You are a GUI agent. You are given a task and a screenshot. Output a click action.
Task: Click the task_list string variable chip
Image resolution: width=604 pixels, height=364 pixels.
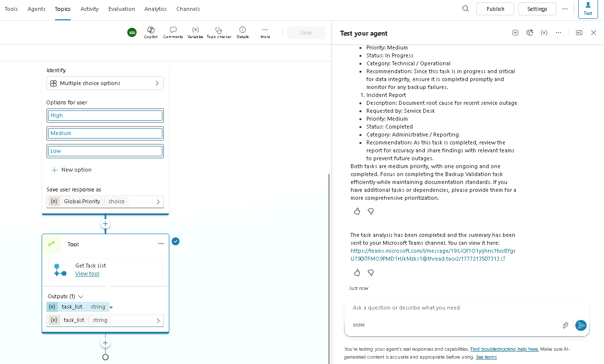coord(78,307)
